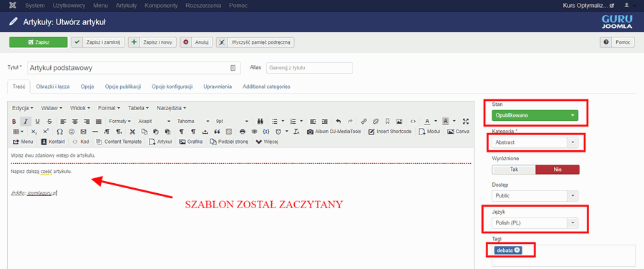
Task: Center align the text
Action: [x=74, y=121]
